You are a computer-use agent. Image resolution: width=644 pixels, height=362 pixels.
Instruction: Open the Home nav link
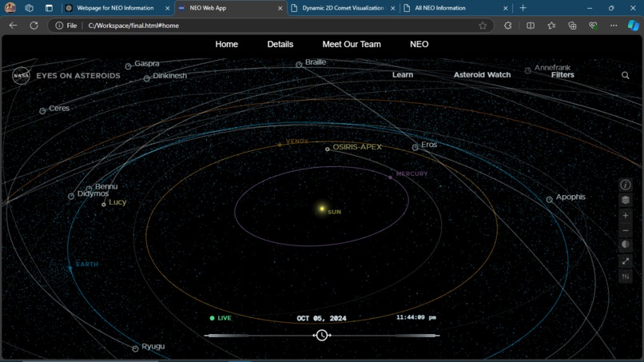pos(227,45)
